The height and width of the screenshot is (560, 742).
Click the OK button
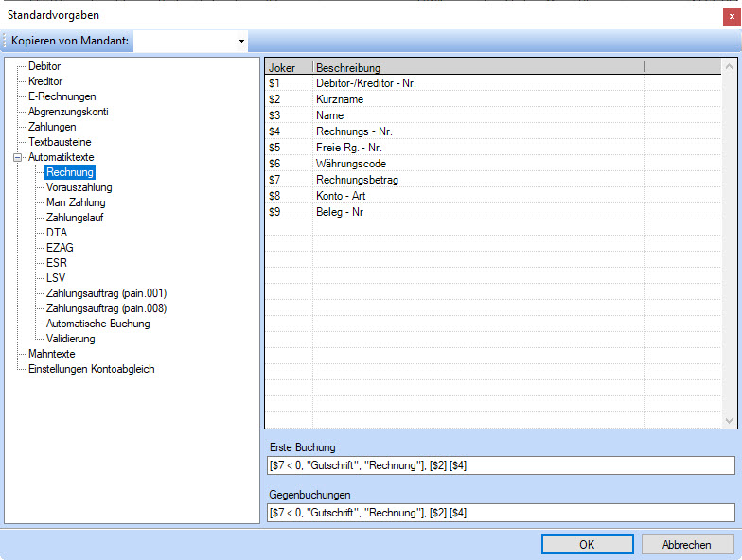(587, 545)
